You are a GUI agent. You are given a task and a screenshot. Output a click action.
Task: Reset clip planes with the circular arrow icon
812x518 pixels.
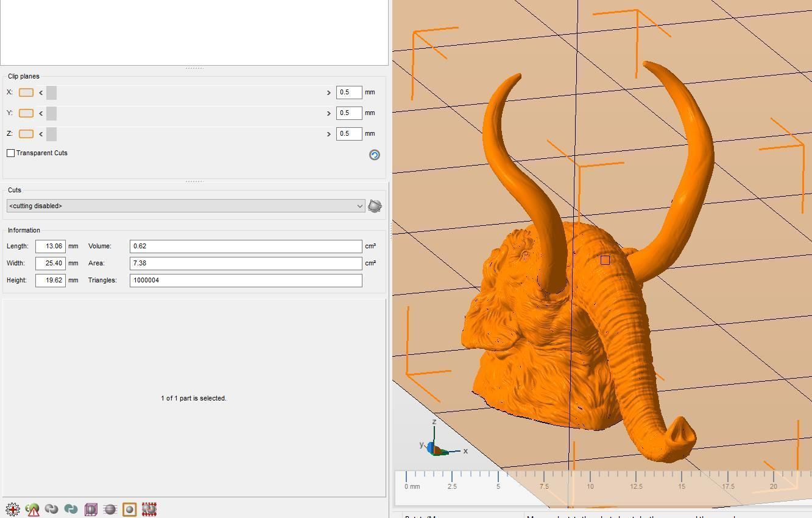click(375, 155)
